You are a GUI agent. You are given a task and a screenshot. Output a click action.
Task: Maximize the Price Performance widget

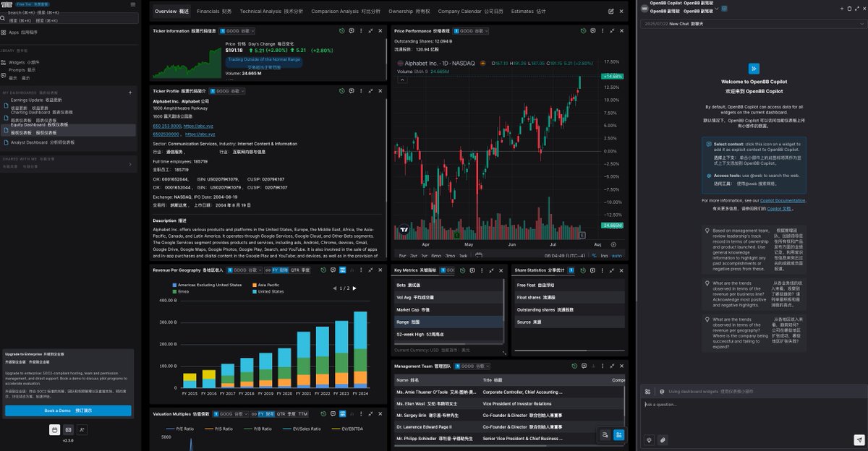[x=613, y=31]
